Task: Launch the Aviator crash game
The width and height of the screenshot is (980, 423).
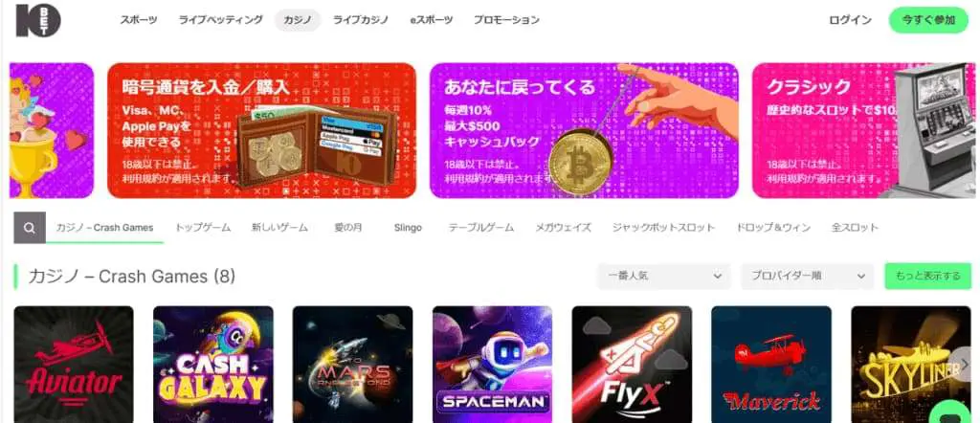Action: (74, 365)
